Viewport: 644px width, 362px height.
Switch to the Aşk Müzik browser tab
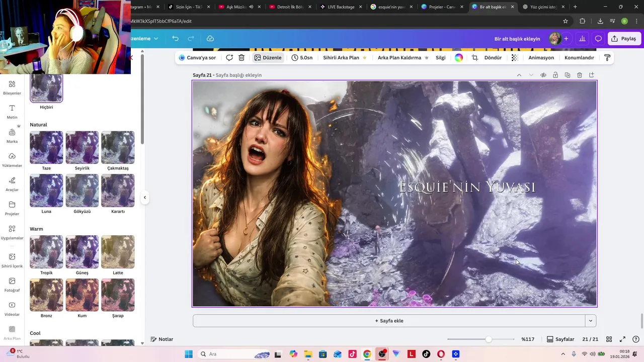(x=240, y=7)
